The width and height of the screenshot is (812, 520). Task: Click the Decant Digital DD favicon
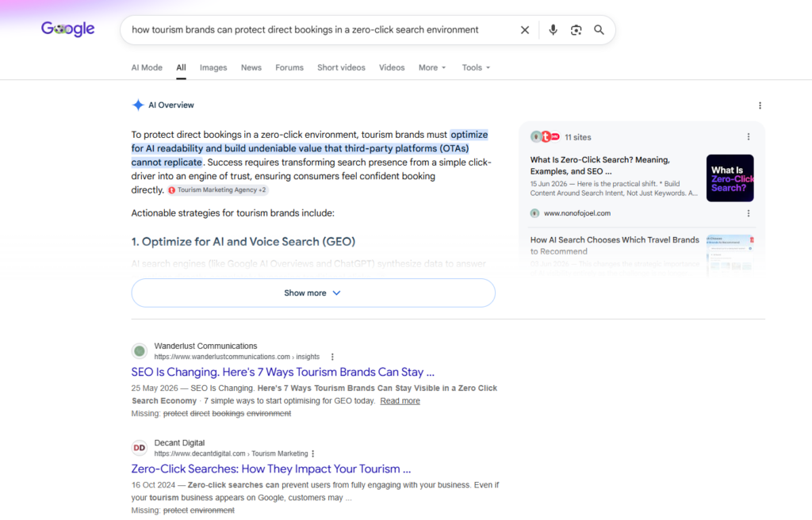(140, 448)
